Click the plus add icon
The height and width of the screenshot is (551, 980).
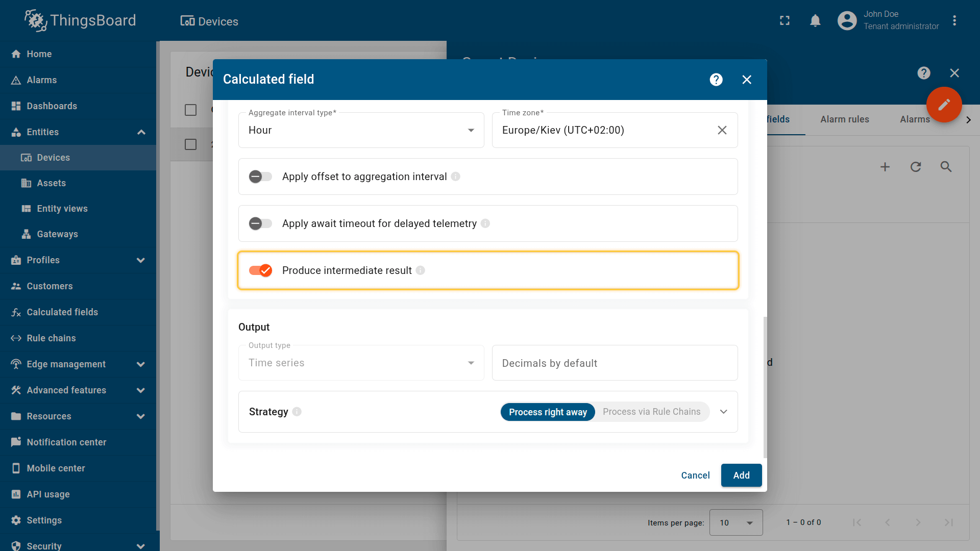(x=885, y=167)
